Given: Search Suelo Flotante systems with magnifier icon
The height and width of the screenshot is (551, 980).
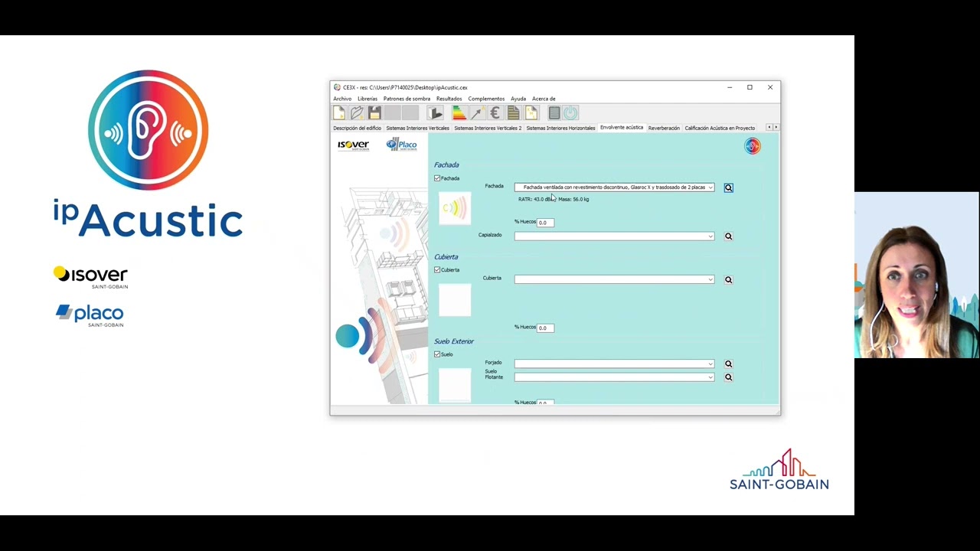Looking at the screenshot, I should (728, 377).
